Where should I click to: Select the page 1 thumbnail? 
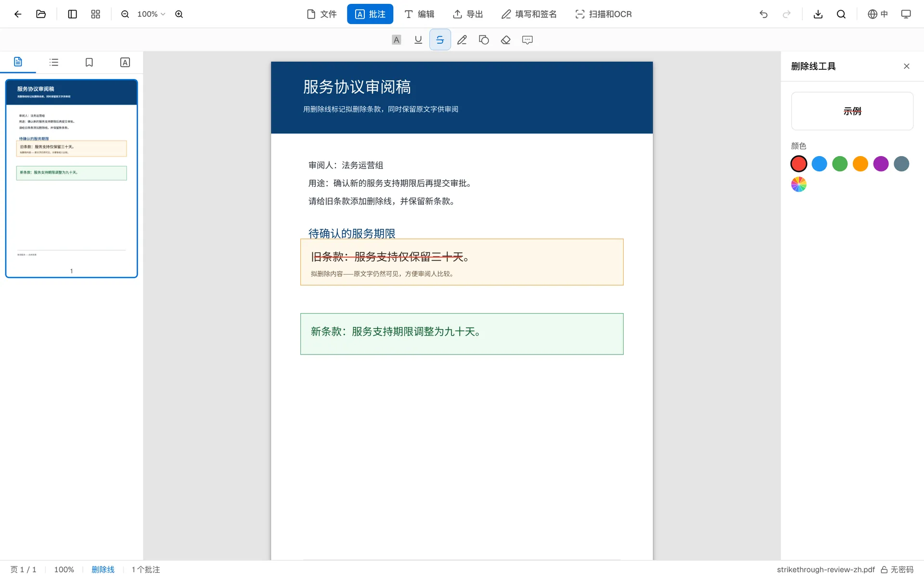(71, 178)
